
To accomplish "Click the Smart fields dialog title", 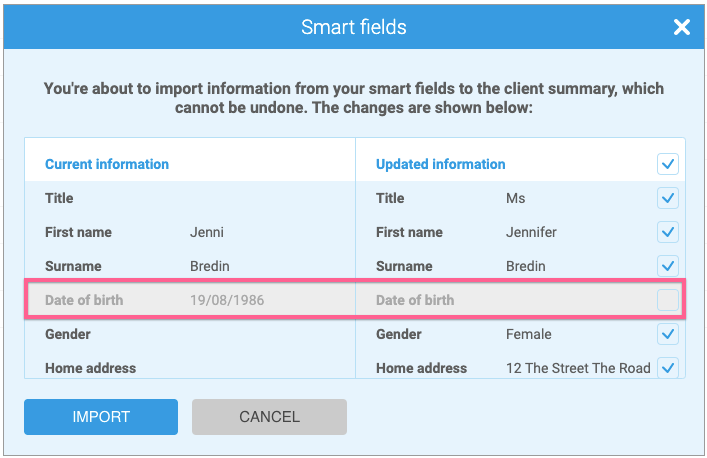I will click(x=354, y=27).
